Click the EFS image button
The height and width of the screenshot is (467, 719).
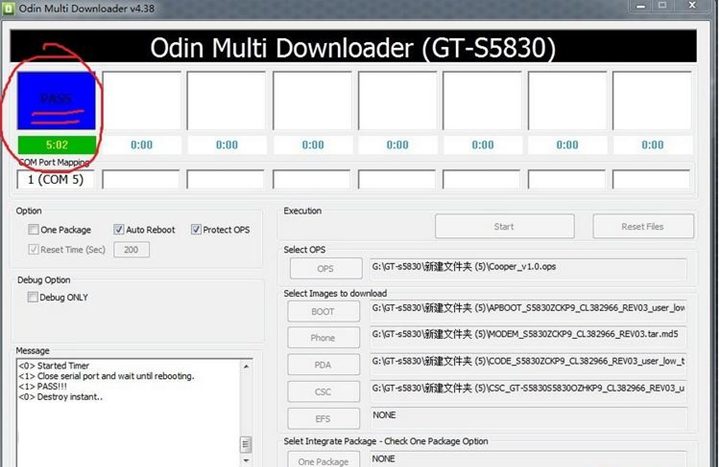323,419
